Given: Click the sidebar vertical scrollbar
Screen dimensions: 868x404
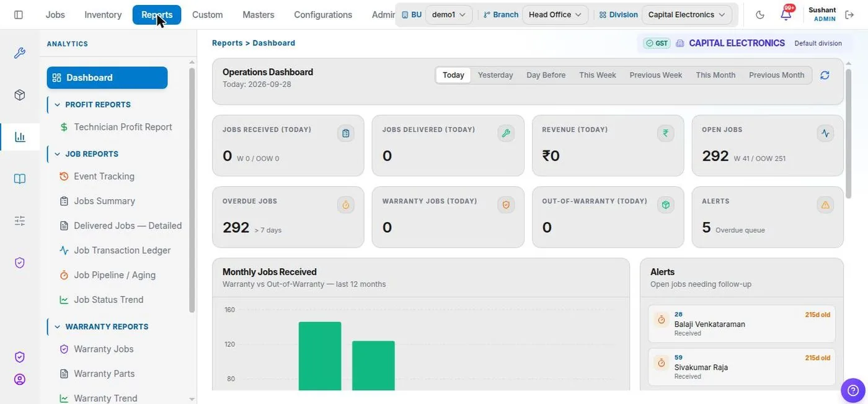Looking at the screenshot, I should click(192, 189).
